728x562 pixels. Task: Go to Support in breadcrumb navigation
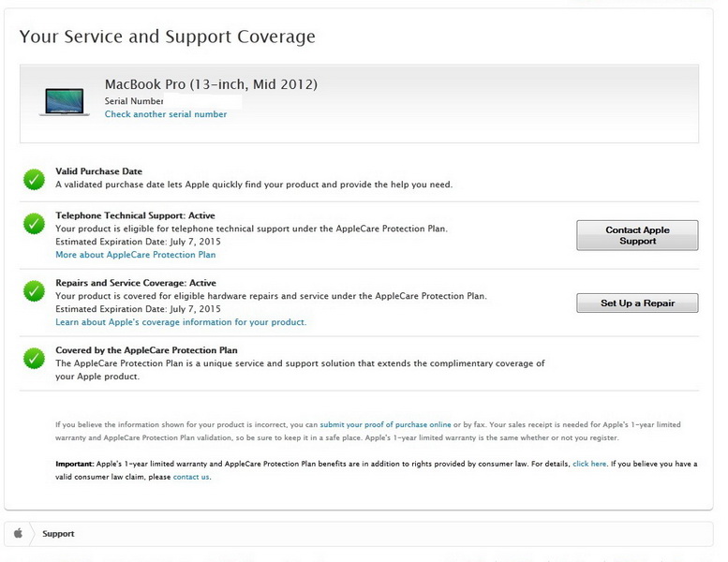coord(58,534)
